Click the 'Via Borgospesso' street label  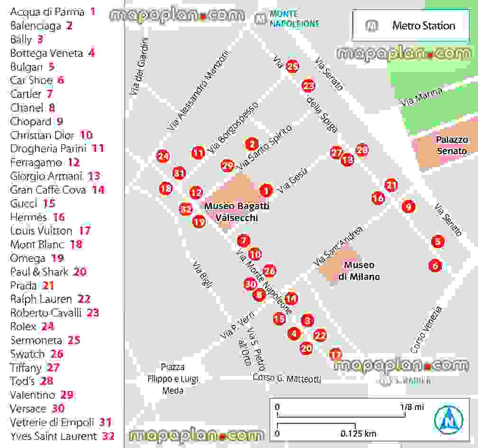click(x=232, y=128)
